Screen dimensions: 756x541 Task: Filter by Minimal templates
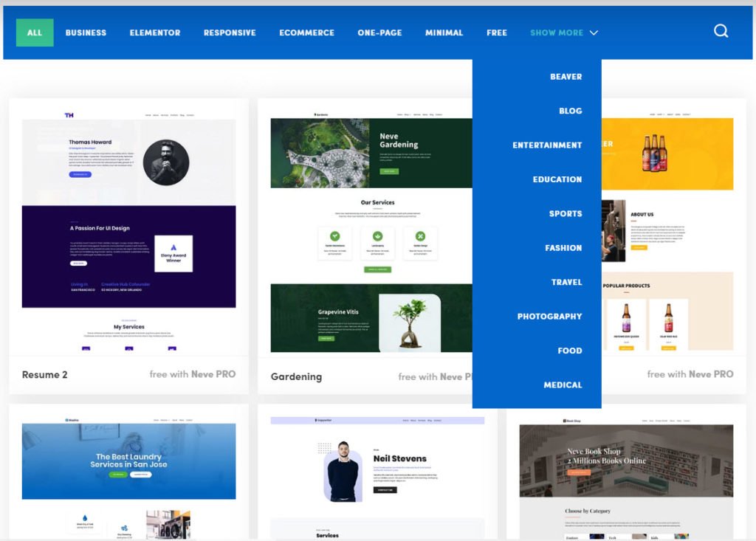point(444,32)
